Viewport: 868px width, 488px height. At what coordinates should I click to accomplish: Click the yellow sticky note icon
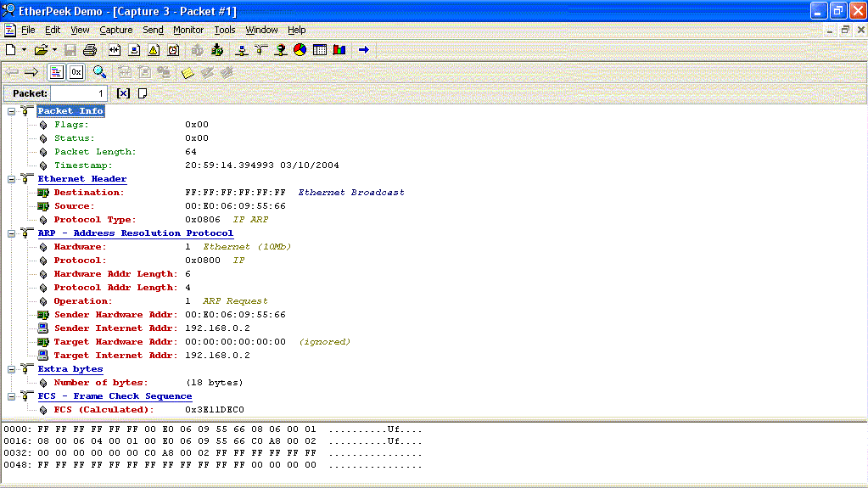pos(188,72)
